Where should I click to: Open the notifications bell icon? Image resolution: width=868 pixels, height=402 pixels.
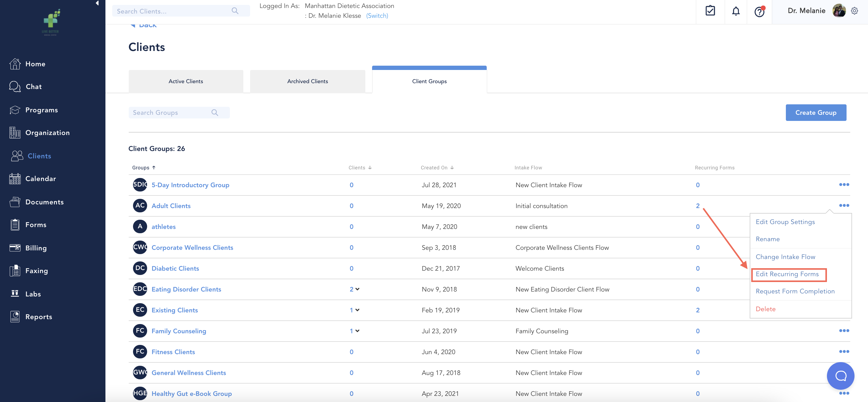[x=736, y=11]
